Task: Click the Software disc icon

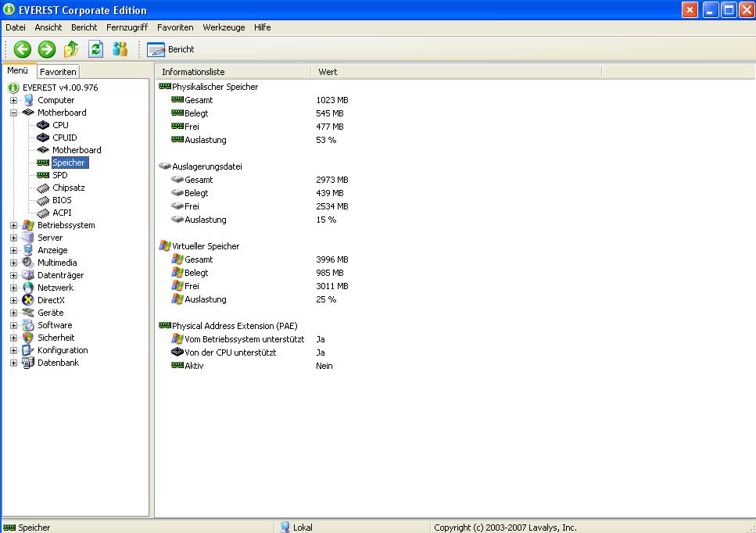Action: pyautogui.click(x=28, y=326)
